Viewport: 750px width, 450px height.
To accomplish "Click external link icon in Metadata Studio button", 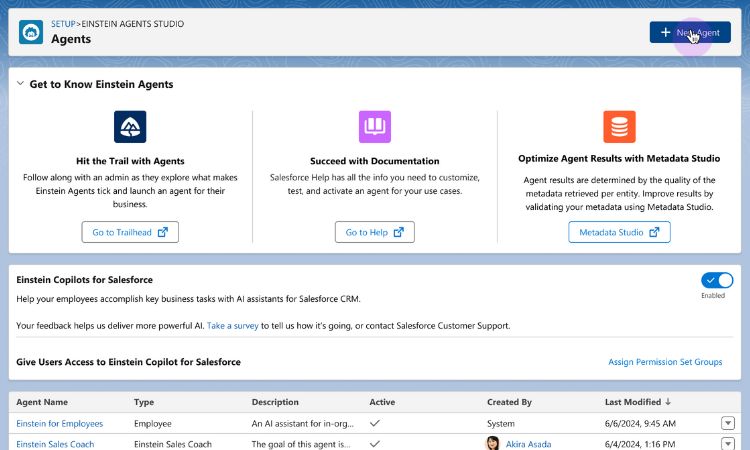I will click(654, 232).
